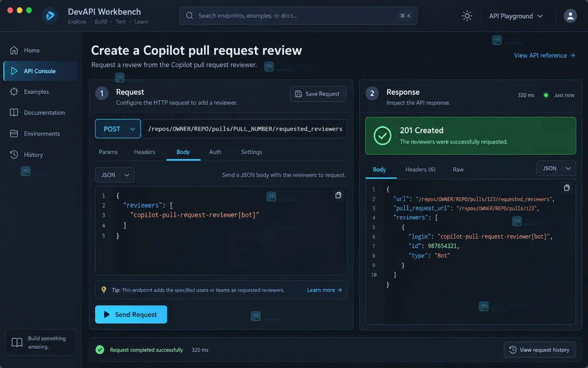Go to Home in the sidebar
The width and height of the screenshot is (588, 368).
(41, 51)
